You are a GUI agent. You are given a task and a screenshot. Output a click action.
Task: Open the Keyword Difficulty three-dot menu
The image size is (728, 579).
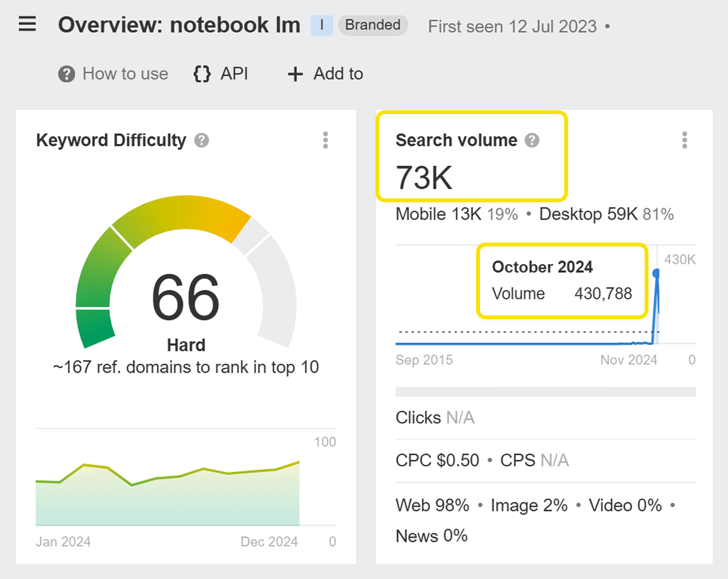click(326, 140)
